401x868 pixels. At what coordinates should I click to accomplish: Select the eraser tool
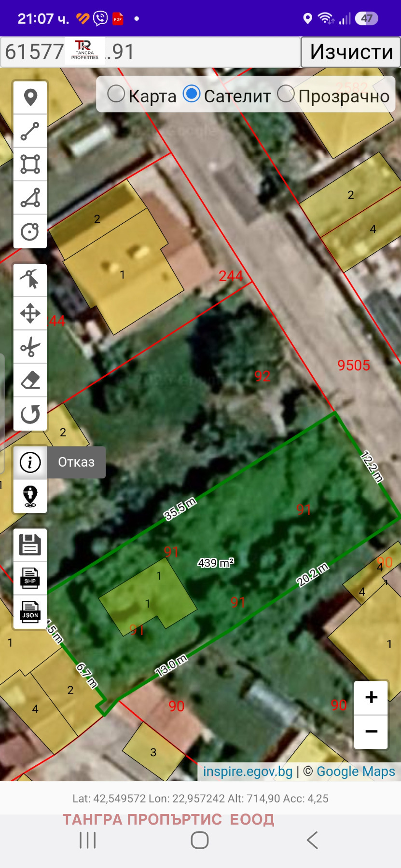click(30, 380)
